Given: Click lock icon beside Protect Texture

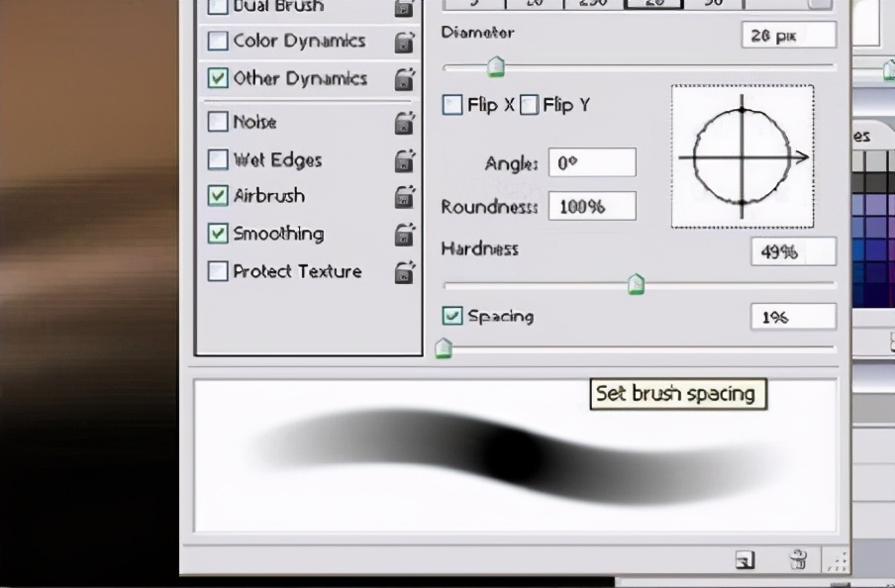Looking at the screenshot, I should (404, 272).
